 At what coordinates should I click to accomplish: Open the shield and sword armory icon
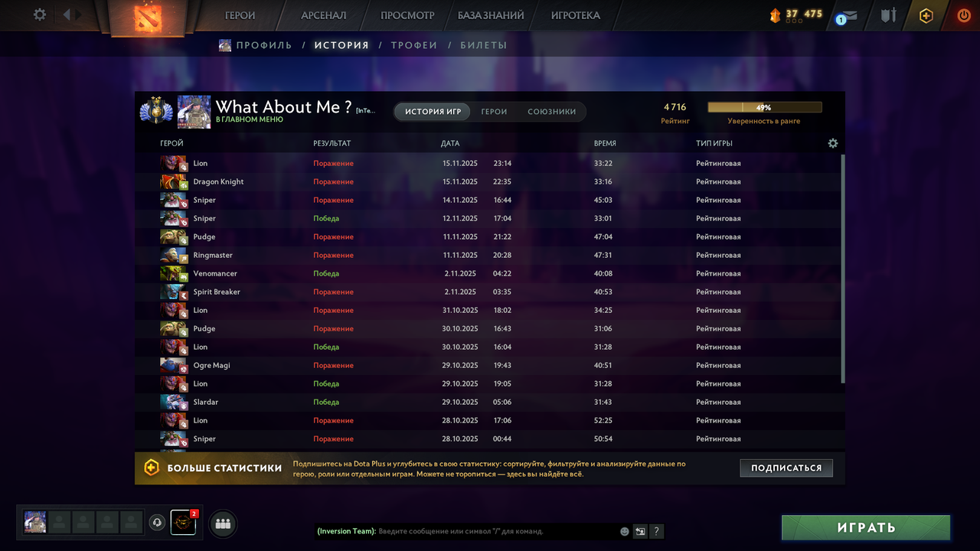[x=888, y=15]
